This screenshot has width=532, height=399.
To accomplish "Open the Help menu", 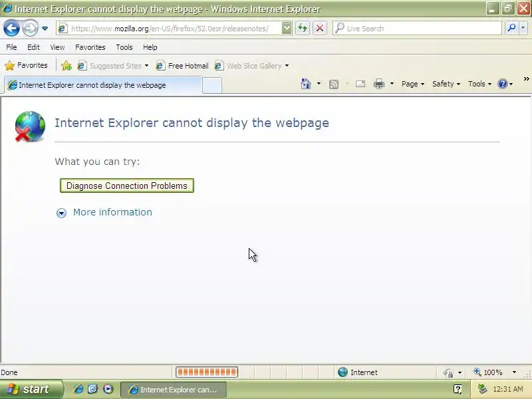I will 150,47.
